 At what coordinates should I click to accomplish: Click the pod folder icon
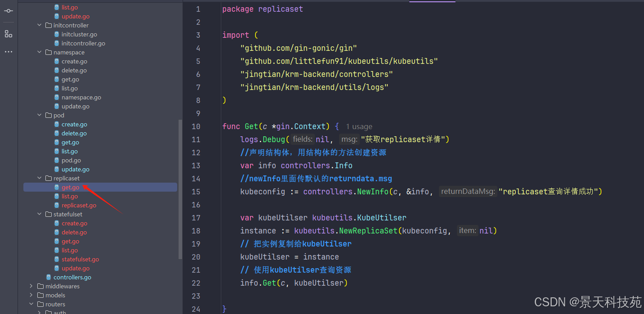tap(49, 115)
